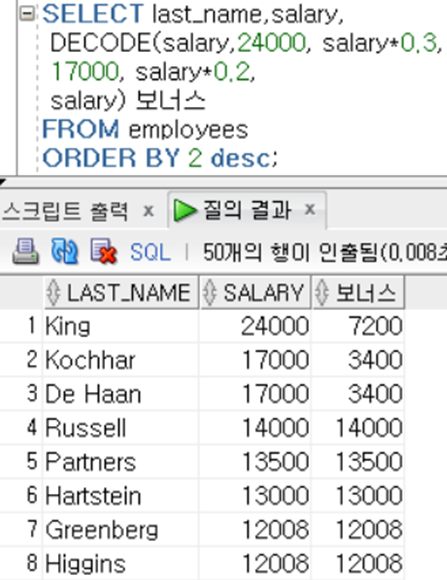Click the green run icon on 질의 결과 tab
This screenshot has height=580, width=447.
coord(185,210)
